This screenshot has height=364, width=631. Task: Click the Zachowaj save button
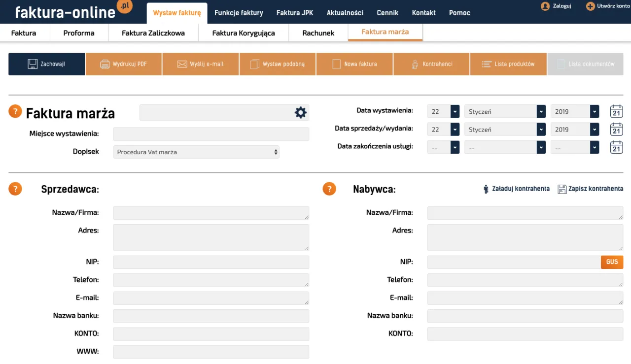click(x=46, y=64)
